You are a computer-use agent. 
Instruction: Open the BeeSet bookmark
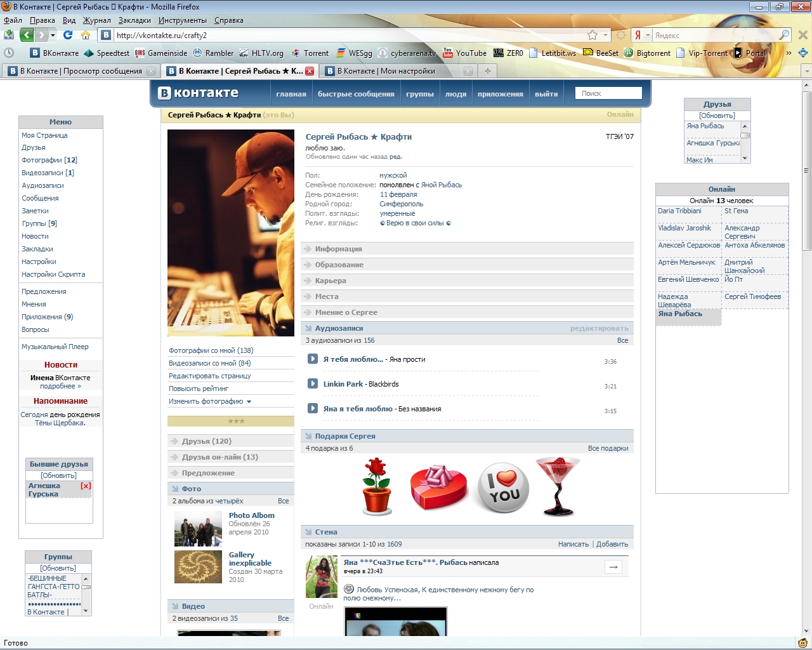click(601, 53)
